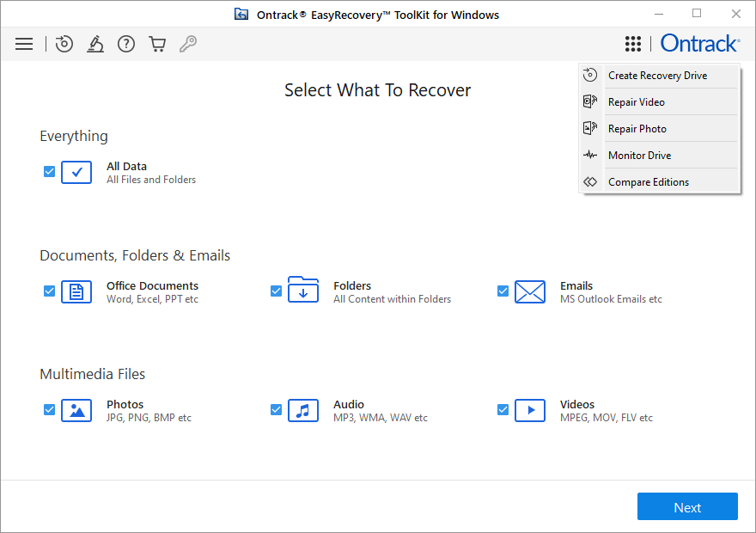The image size is (756, 533).
Task: Click the Folders tile icon
Action: (x=303, y=290)
